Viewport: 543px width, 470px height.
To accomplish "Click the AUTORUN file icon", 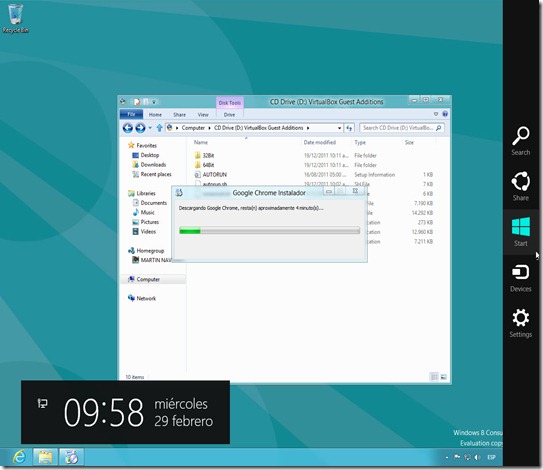I will (197, 175).
